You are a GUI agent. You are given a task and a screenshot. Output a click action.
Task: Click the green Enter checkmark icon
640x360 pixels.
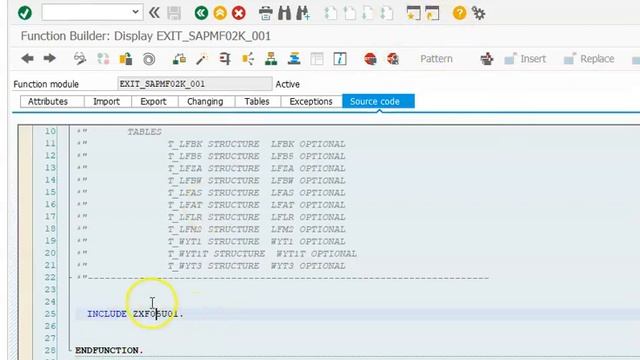pyautogui.click(x=25, y=13)
